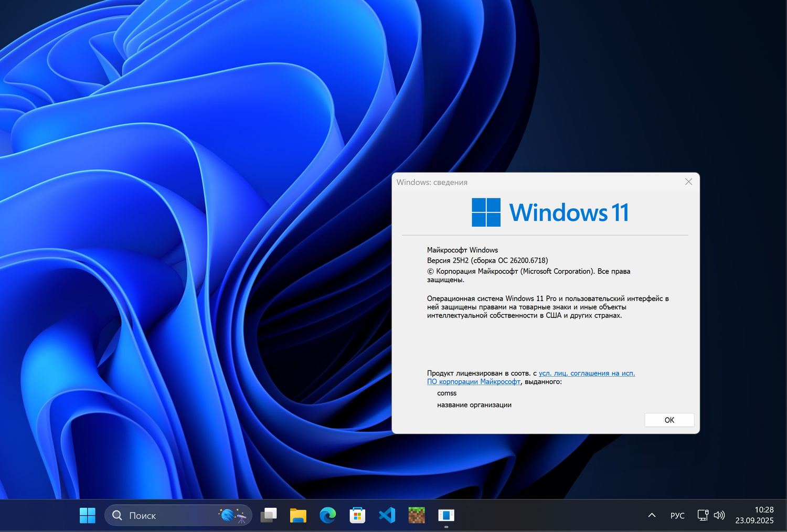The image size is (787, 532).
Task: Open network status in system tray
Action: click(x=703, y=516)
